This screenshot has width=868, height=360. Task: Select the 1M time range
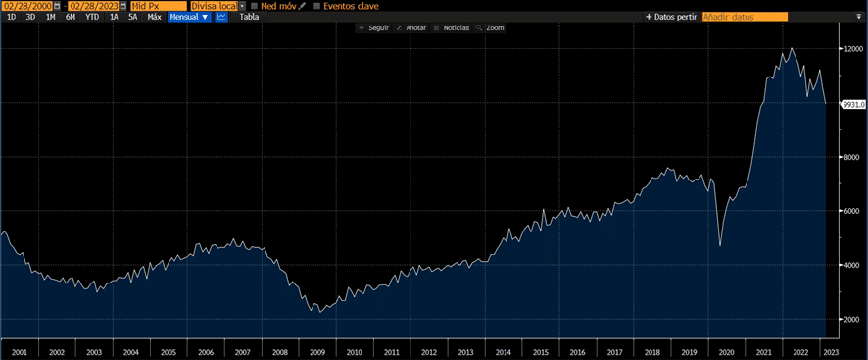[50, 17]
